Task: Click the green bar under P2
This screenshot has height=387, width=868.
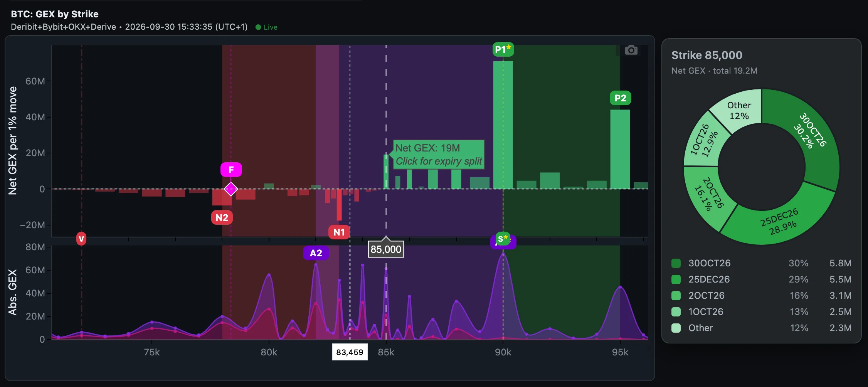Action: tap(620, 149)
